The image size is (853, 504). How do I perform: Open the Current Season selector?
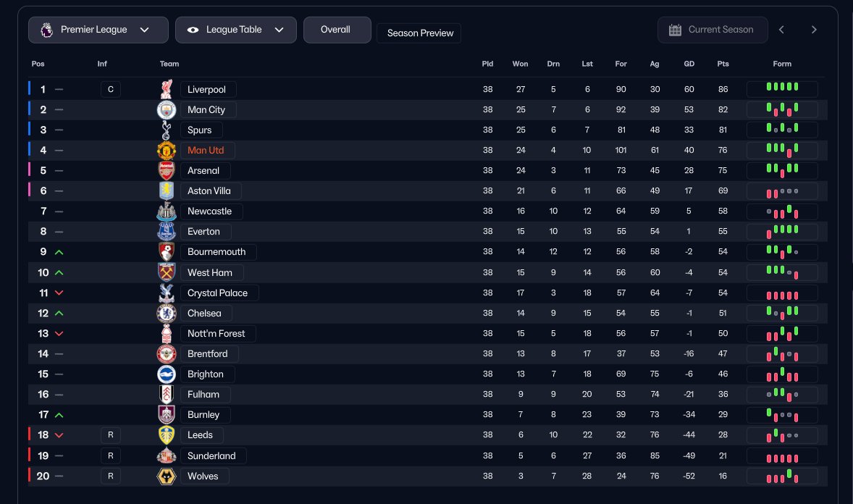713,30
